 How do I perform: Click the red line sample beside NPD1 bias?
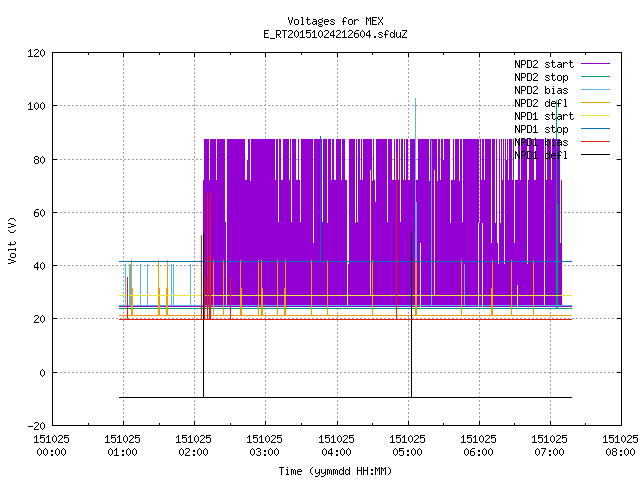[596, 142]
